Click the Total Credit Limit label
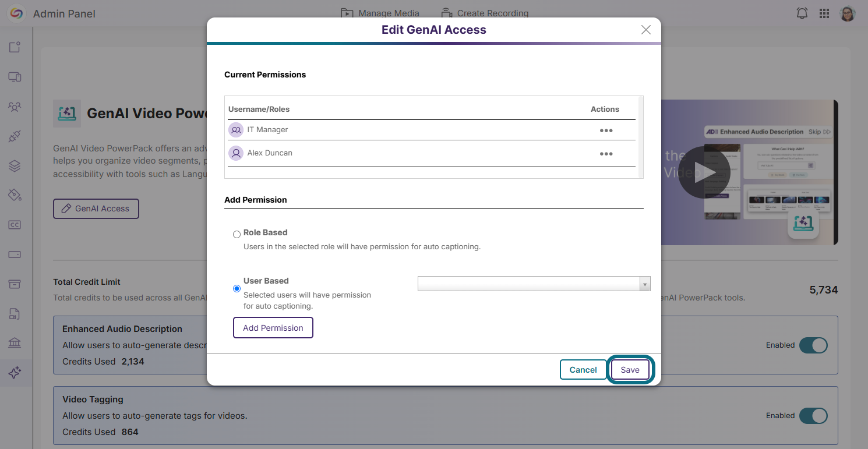 [87, 282]
